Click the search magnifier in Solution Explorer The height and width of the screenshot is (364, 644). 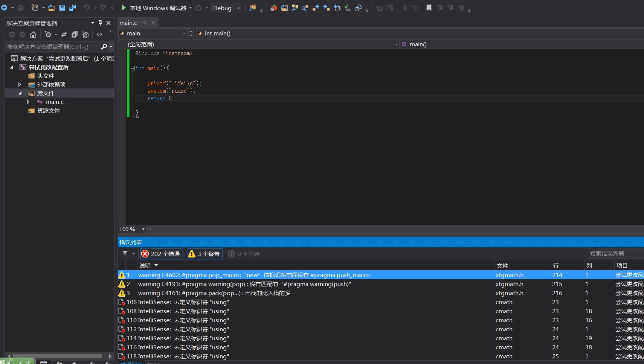104,47
